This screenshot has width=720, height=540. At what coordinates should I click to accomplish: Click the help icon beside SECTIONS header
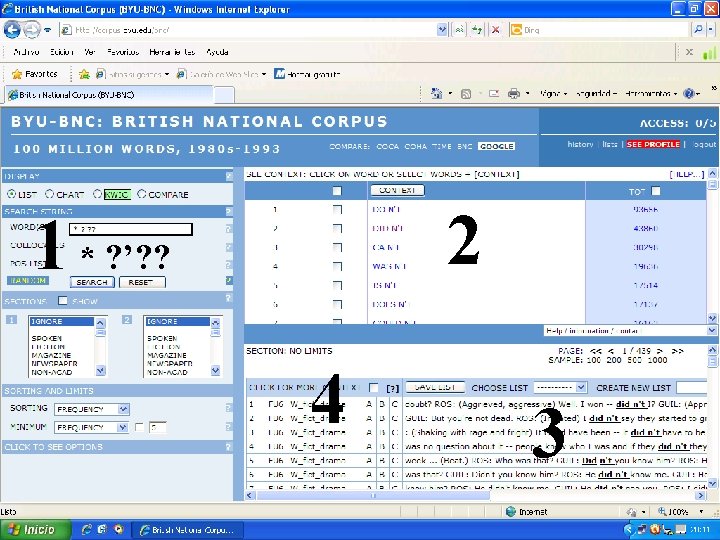pos(229,298)
